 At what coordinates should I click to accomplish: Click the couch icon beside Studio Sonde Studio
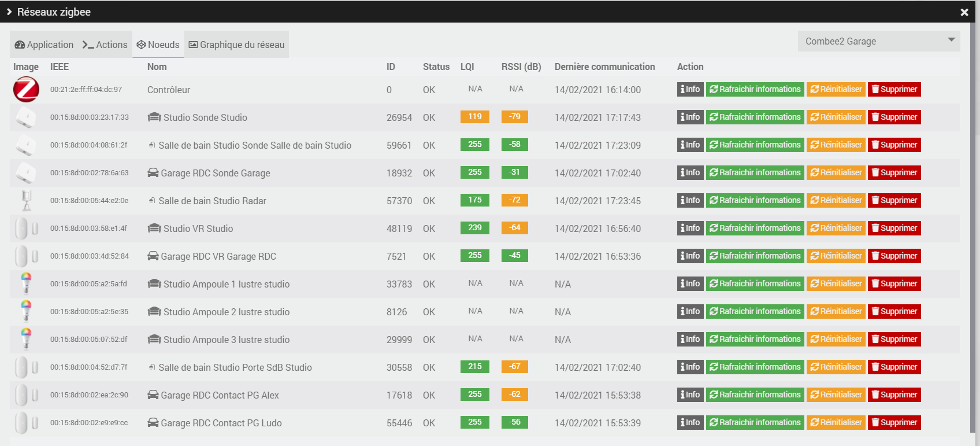point(154,117)
